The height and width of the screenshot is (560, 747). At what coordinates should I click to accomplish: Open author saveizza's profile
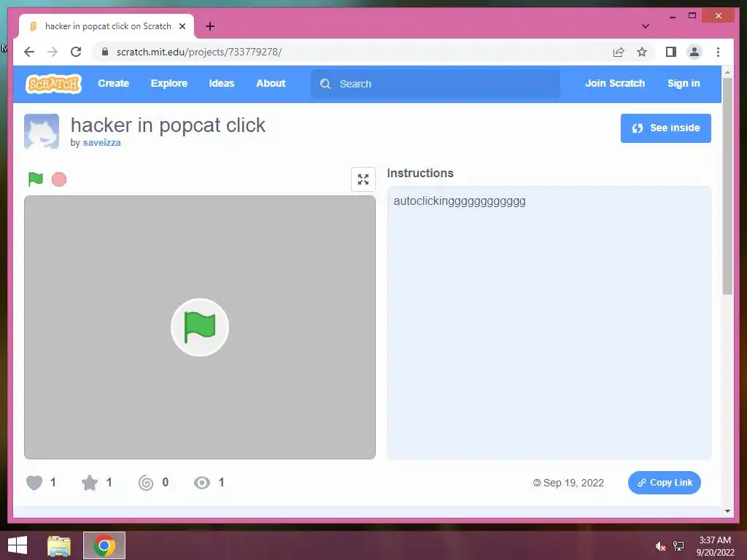click(101, 142)
